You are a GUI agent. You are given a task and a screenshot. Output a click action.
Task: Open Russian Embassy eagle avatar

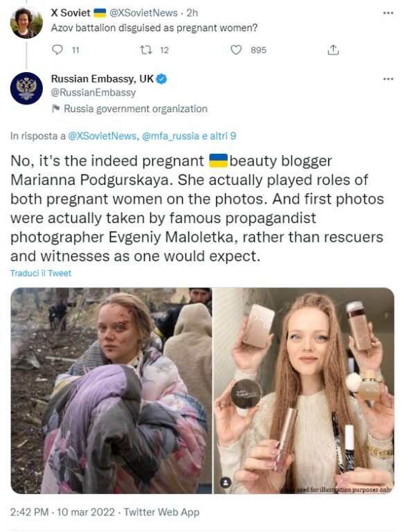pyautogui.click(x=26, y=88)
